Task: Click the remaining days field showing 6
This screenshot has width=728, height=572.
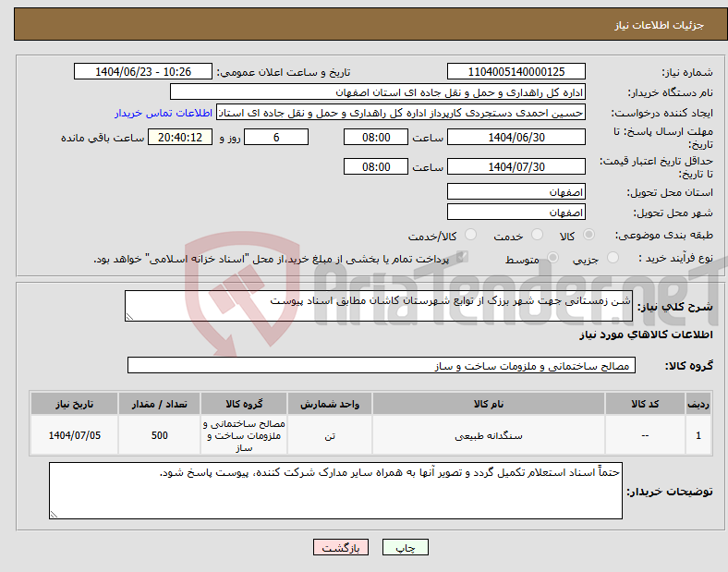Action: 276,137
